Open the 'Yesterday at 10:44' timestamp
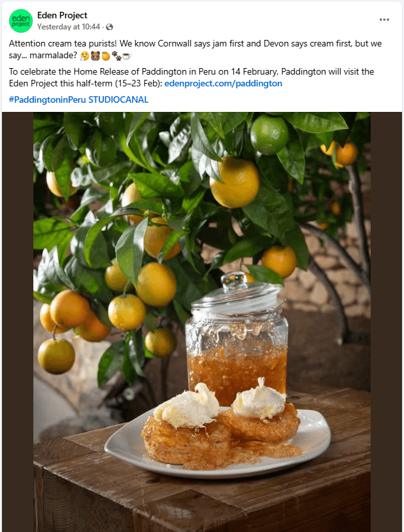The height and width of the screenshot is (532, 404). 69,27
